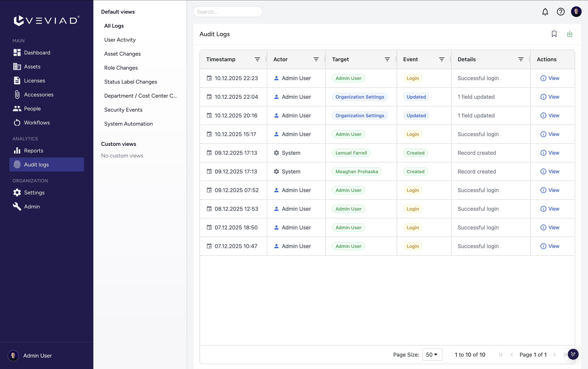
Task: Click the bookmark save view icon
Action: click(x=554, y=34)
